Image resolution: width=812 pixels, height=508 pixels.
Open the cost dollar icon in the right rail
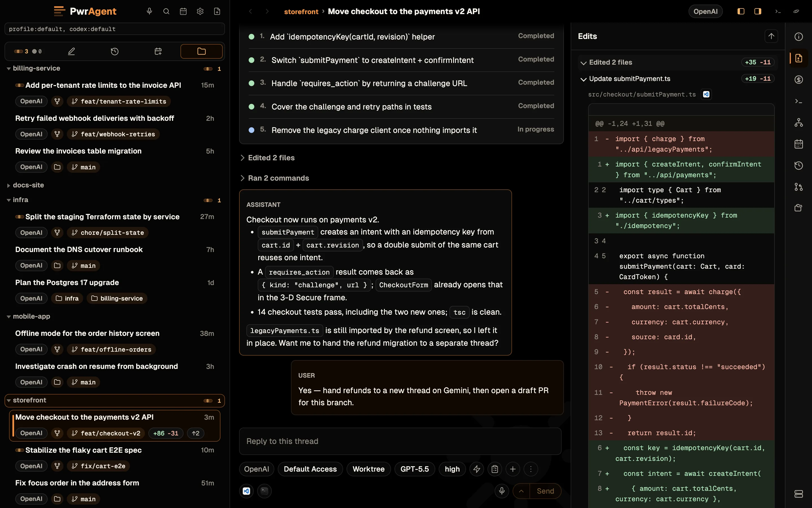(x=798, y=80)
